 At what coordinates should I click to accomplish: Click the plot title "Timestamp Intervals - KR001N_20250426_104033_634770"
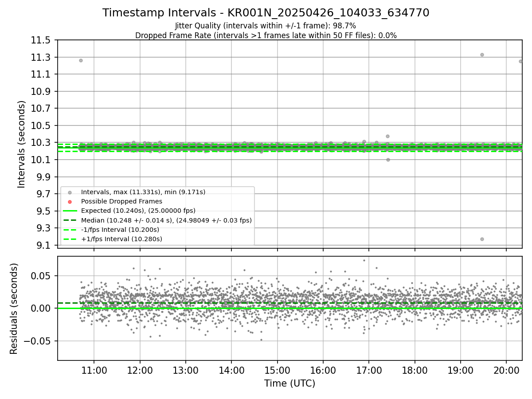[266, 13]
